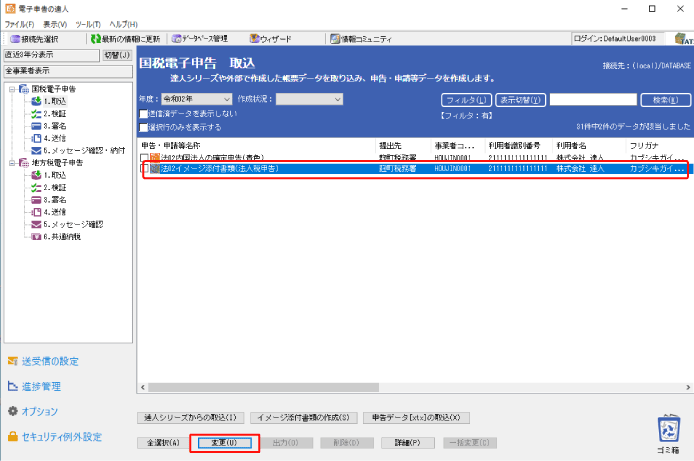Open the ファイル(F) menu

click(19, 24)
